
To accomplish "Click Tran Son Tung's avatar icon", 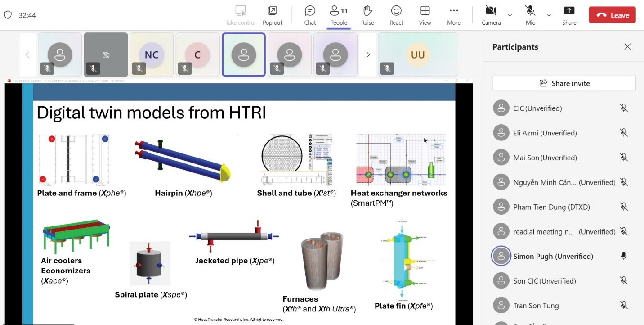I will pyautogui.click(x=501, y=306).
